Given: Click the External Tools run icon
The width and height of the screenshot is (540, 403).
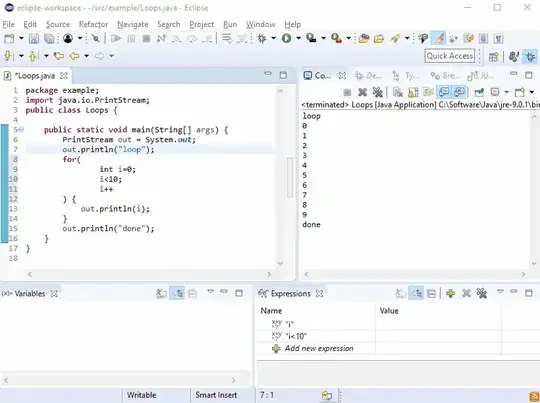Looking at the screenshot, I should coord(336,38).
